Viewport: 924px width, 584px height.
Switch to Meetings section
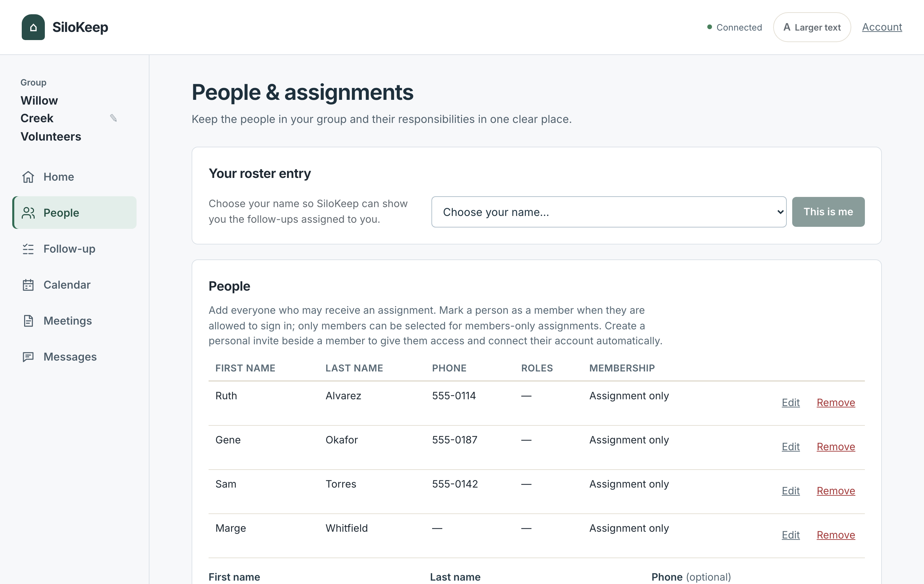74,321
